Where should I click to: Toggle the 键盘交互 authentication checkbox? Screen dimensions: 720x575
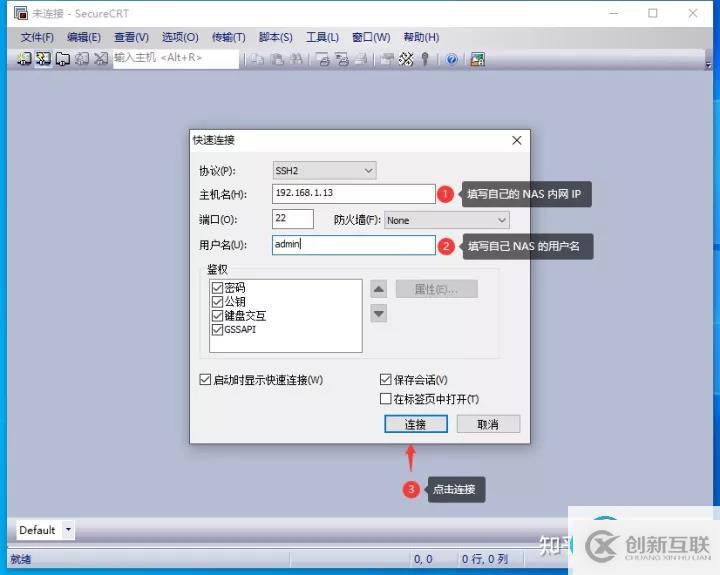pyautogui.click(x=217, y=316)
